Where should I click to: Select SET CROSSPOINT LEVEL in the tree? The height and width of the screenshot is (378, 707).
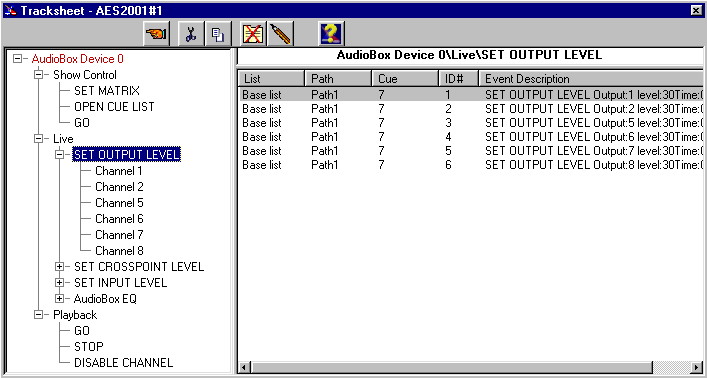(x=139, y=267)
